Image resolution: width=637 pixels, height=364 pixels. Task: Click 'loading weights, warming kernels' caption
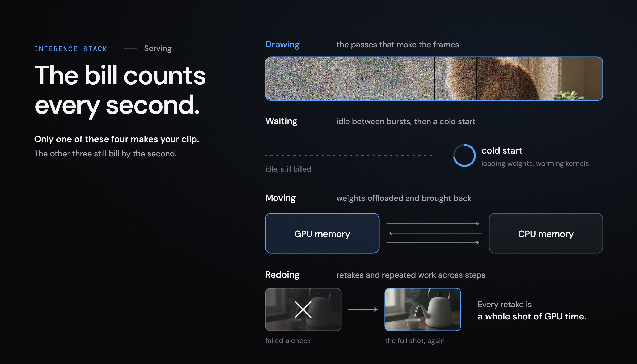click(535, 164)
